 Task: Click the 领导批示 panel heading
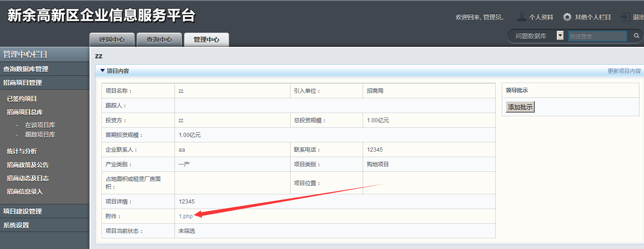[x=516, y=91]
